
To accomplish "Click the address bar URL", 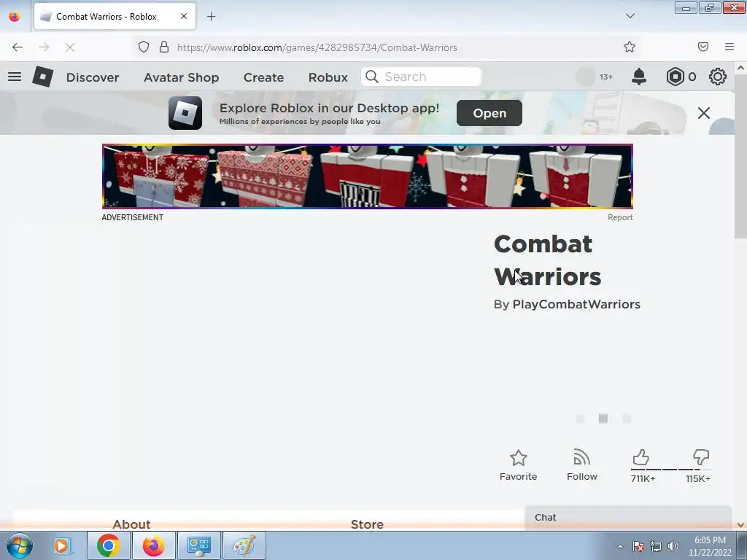I will tap(317, 47).
